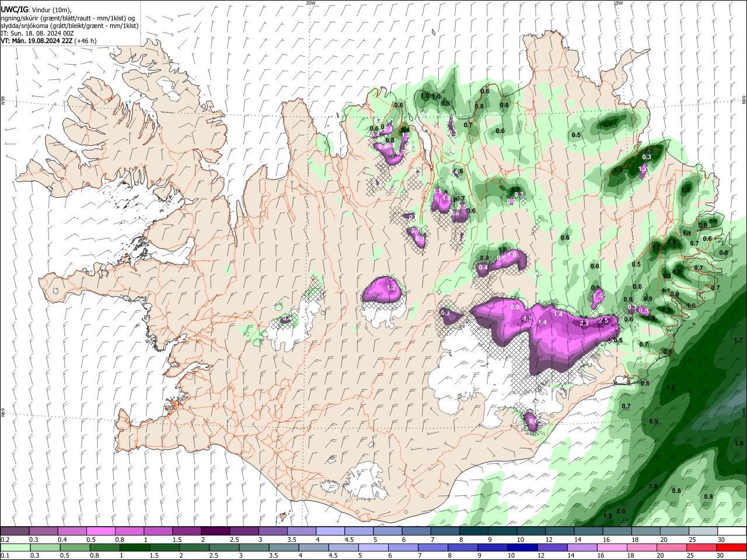The image size is (747, 560).
Task: Click the 2.0 precipitation value over the sea
Action: 620,512
